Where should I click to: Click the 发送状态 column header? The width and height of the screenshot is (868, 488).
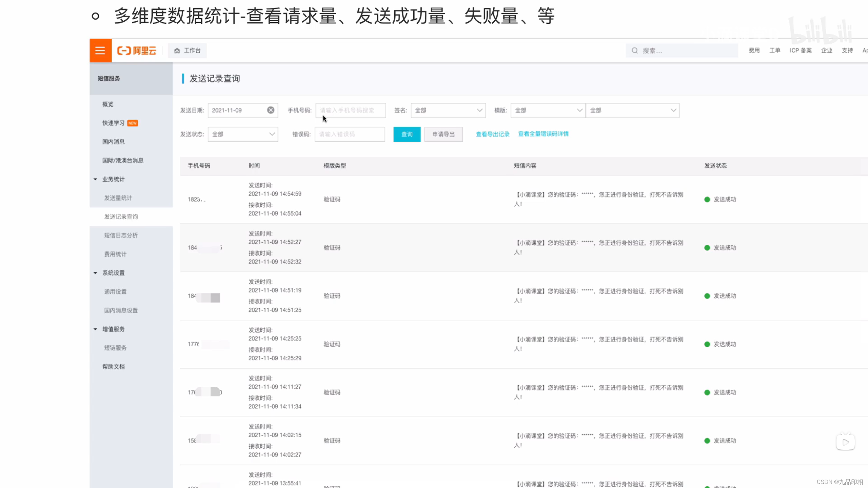[715, 166]
